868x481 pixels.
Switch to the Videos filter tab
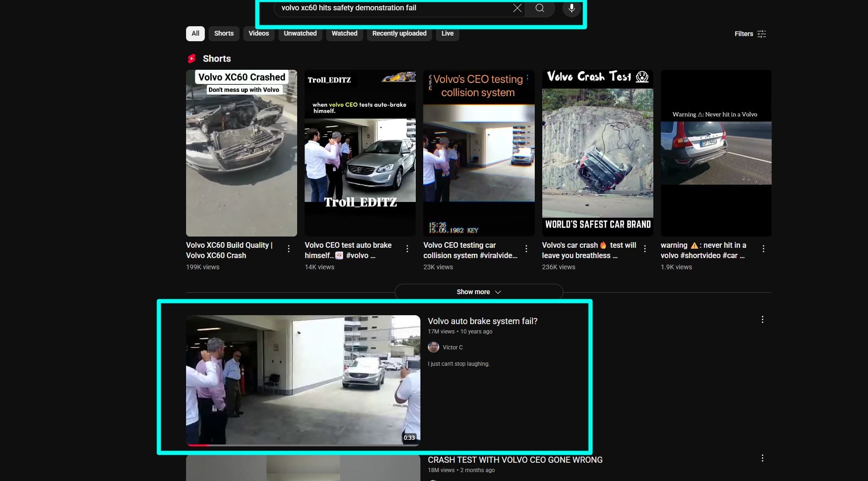(258, 34)
